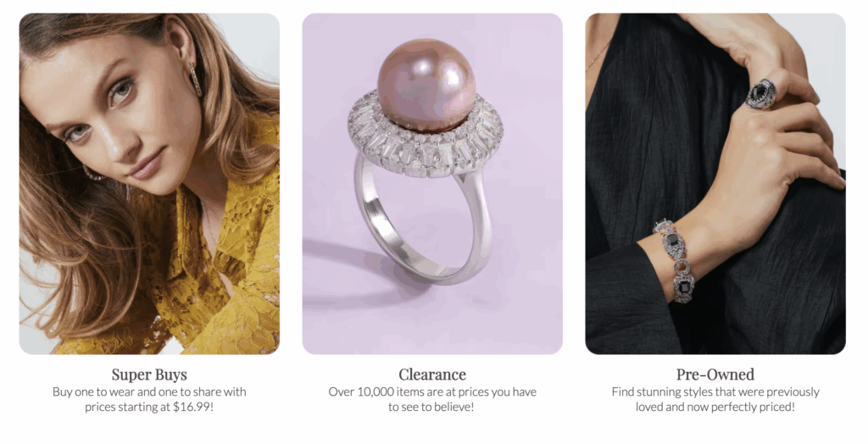This screenshot has height=444, width=868.
Task: Click the black gemstone ring on the finger
Action: 762,93
